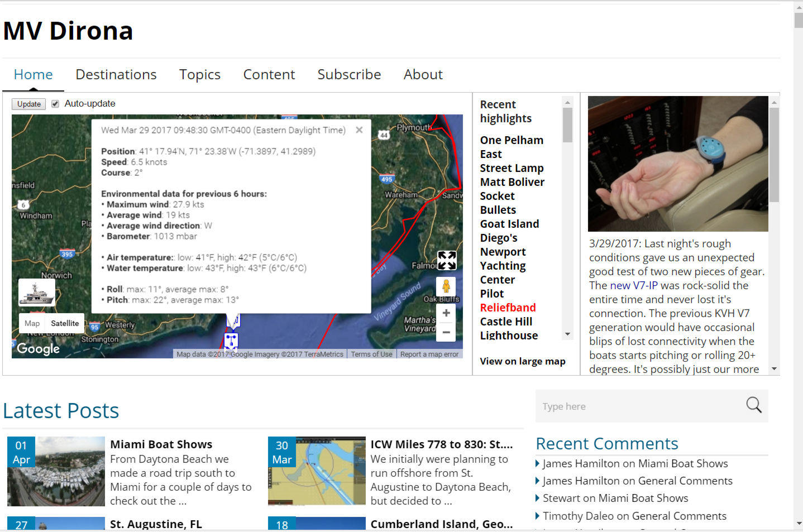Viewport: 803px width, 532px height.
Task: Open Destinations menu
Action: click(x=116, y=74)
